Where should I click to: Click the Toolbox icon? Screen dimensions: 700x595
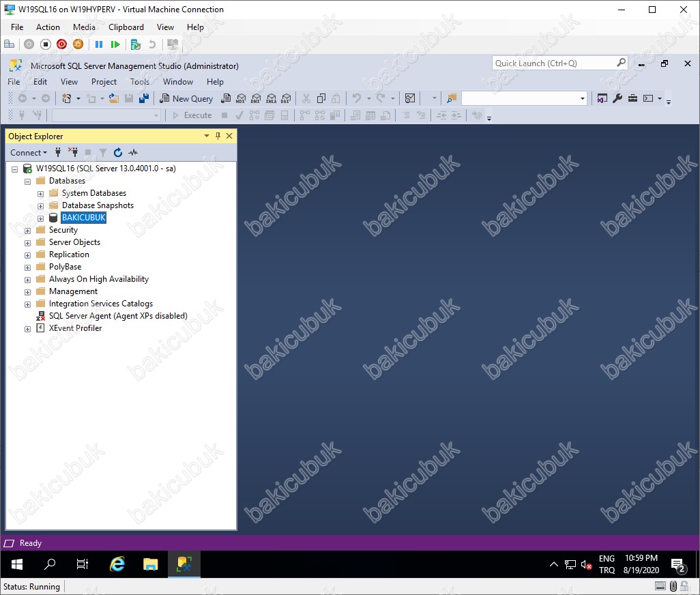[x=632, y=98]
